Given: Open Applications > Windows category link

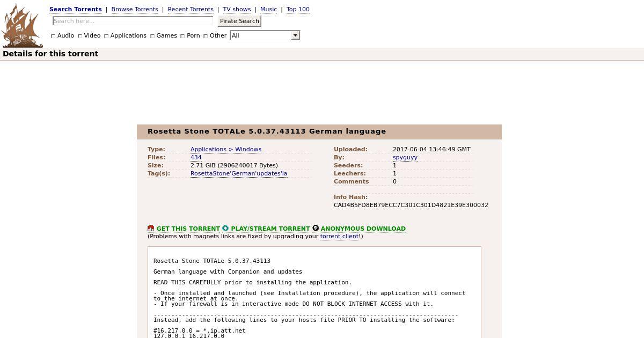Looking at the screenshot, I should tap(226, 149).
